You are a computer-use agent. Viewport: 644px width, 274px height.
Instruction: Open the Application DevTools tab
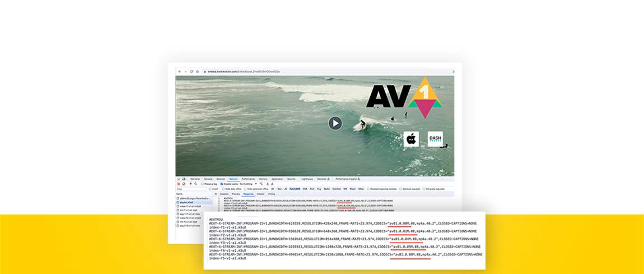[277, 179]
